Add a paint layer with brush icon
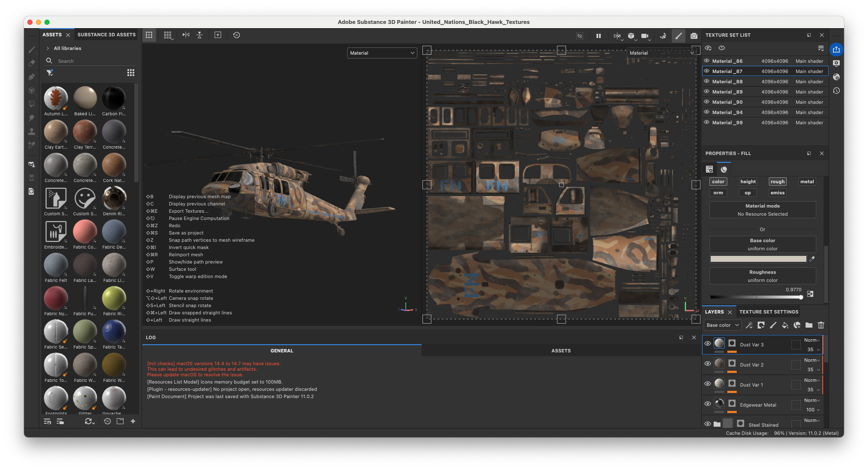This screenshot has width=868, height=469. pos(773,325)
